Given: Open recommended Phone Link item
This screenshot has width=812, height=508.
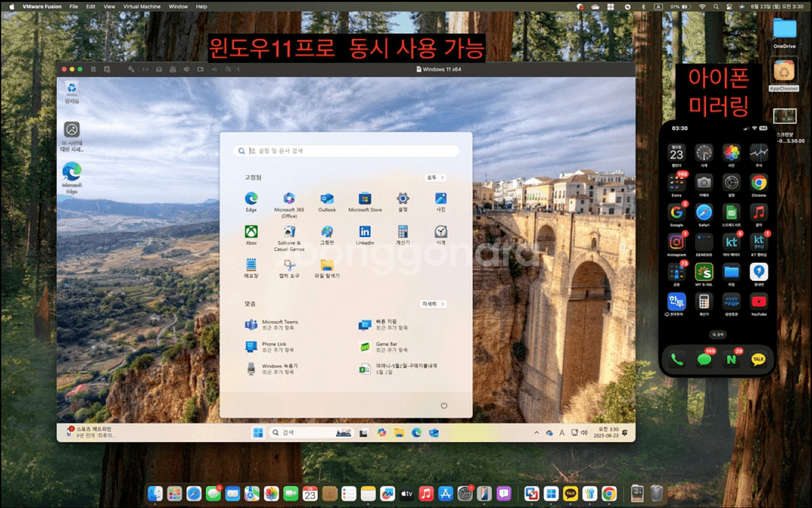Looking at the screenshot, I should [x=269, y=346].
